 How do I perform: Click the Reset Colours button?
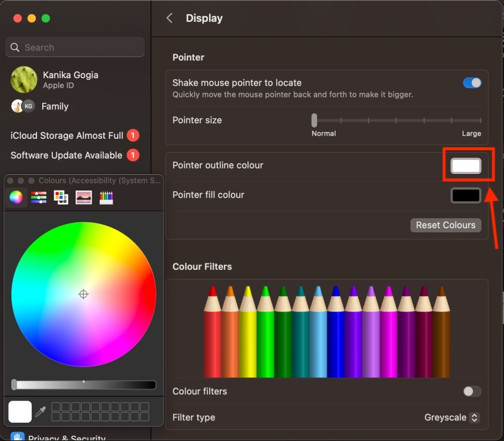pos(446,225)
